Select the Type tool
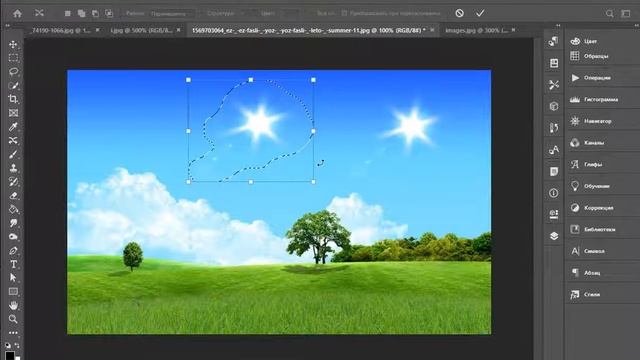 click(x=13, y=264)
